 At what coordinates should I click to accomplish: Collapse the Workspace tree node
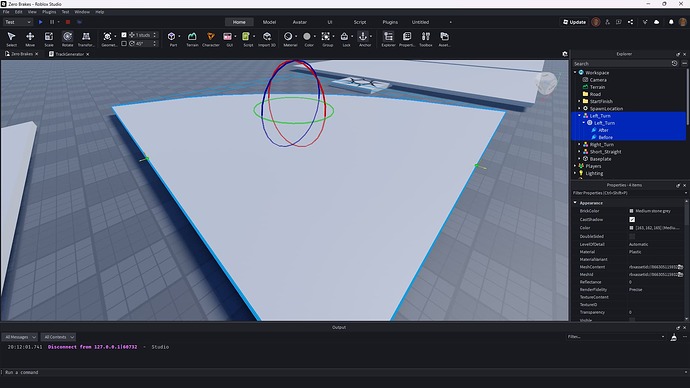575,73
